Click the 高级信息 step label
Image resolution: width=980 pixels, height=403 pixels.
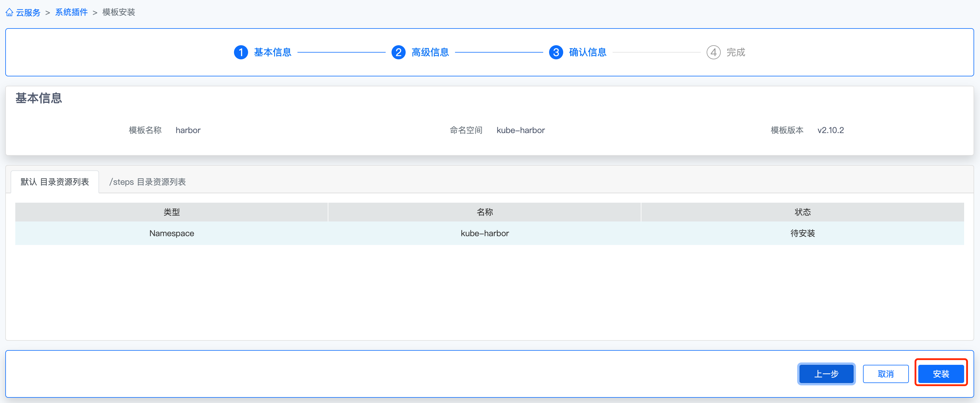[x=430, y=52]
